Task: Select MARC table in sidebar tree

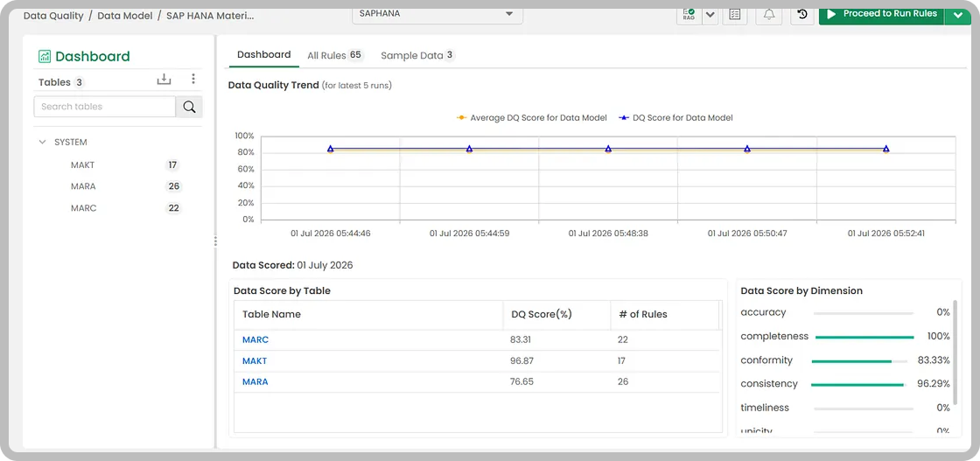Action: pos(84,208)
